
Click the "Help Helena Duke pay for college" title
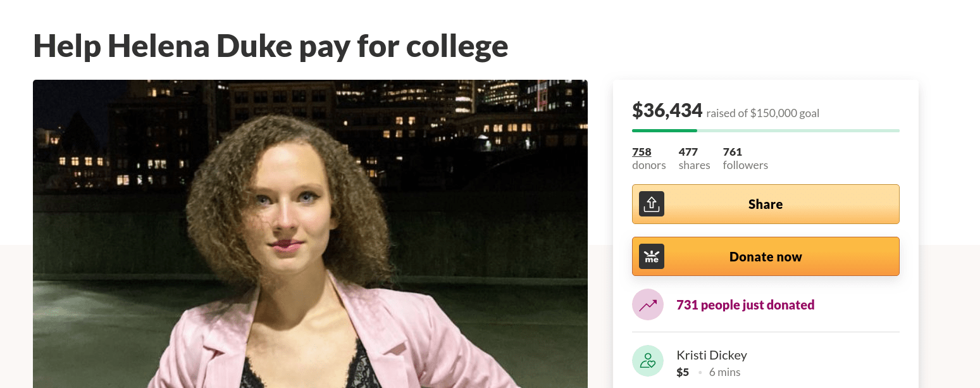point(270,46)
